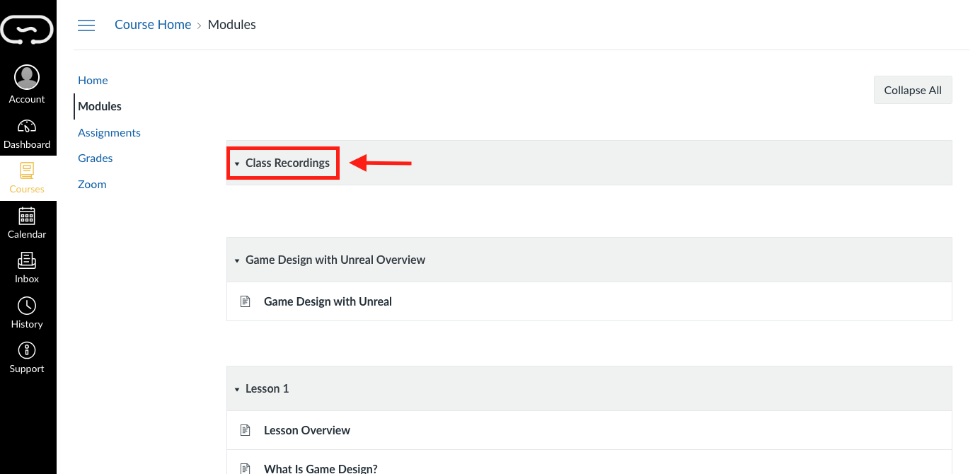Open the Lesson Overview page item
Viewport: 980px width, 474px height.
[x=306, y=430]
